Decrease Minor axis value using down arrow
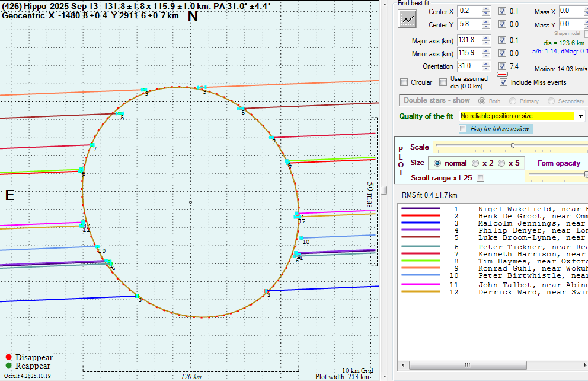The width and height of the screenshot is (588, 381). coord(486,56)
